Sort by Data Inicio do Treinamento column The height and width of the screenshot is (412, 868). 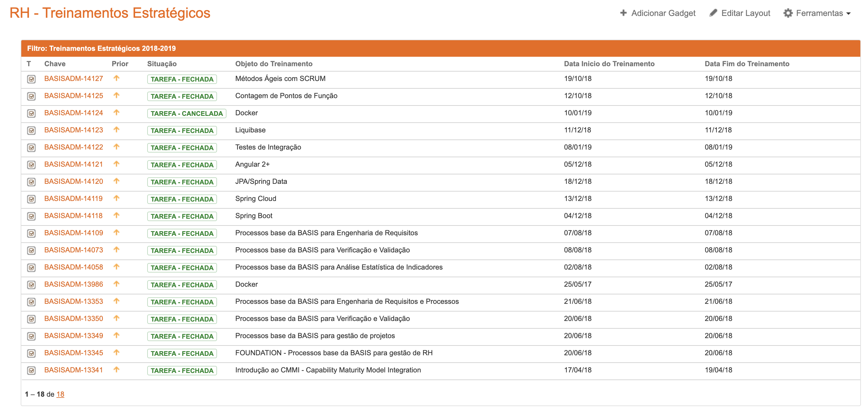click(x=609, y=64)
